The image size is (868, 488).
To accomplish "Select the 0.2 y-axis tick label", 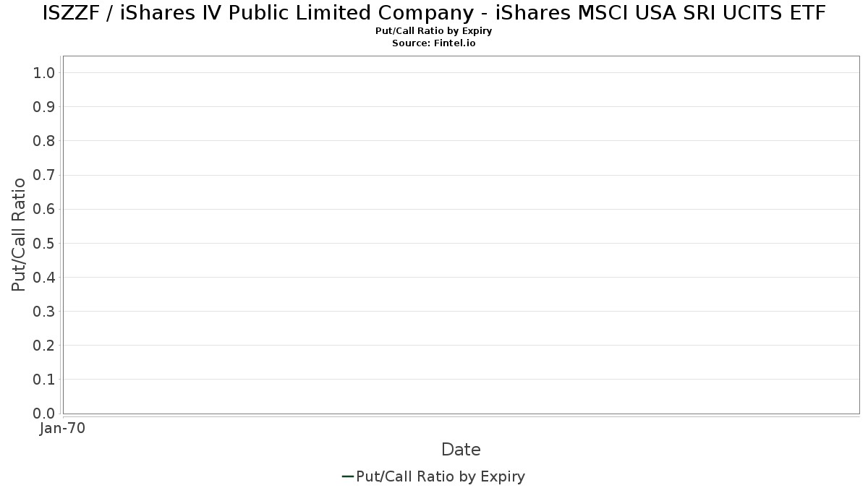I will pyautogui.click(x=44, y=346).
